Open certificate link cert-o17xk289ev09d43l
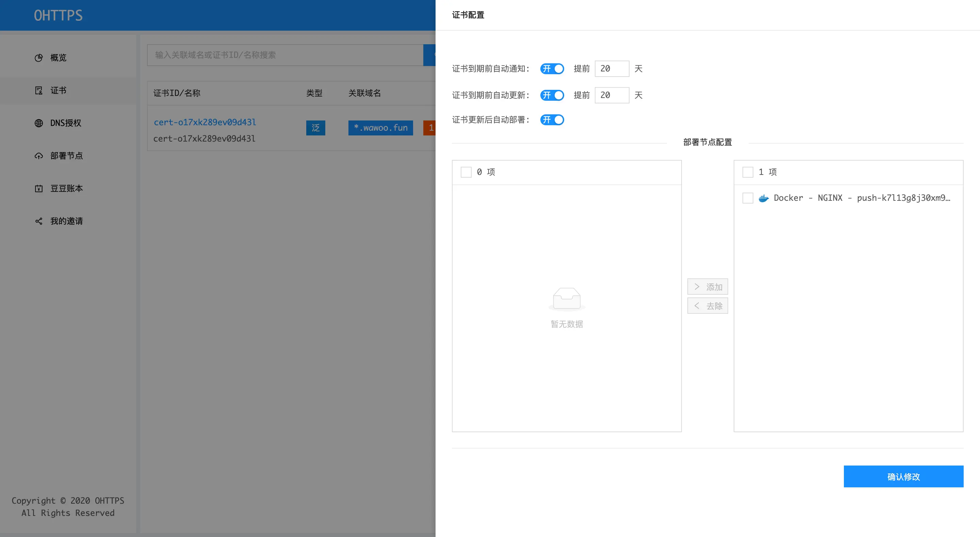 point(205,122)
